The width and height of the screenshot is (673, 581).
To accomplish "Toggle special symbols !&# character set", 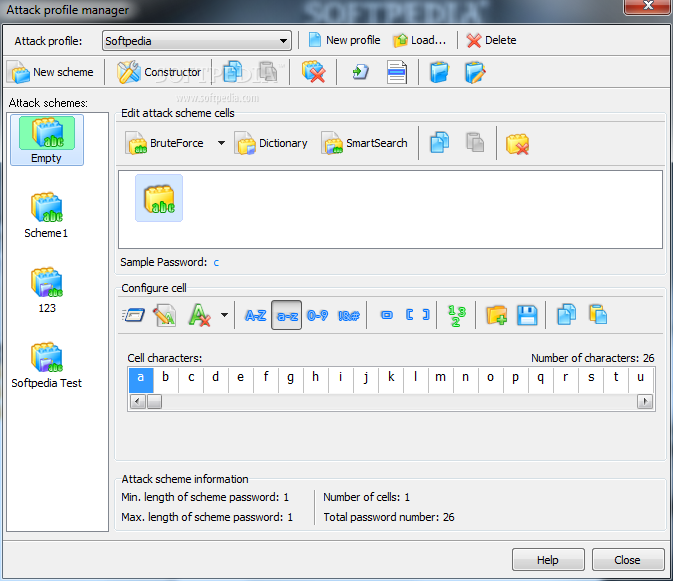I will (349, 315).
